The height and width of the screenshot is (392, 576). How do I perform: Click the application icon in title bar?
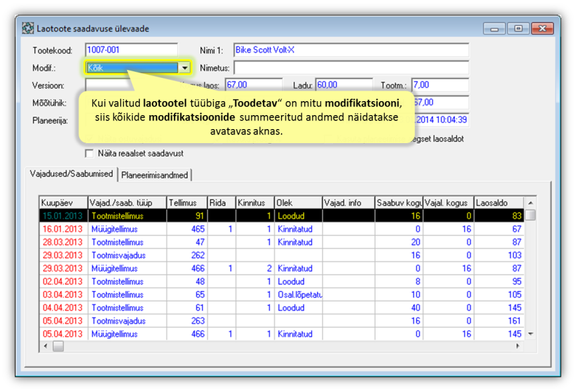[x=28, y=28]
